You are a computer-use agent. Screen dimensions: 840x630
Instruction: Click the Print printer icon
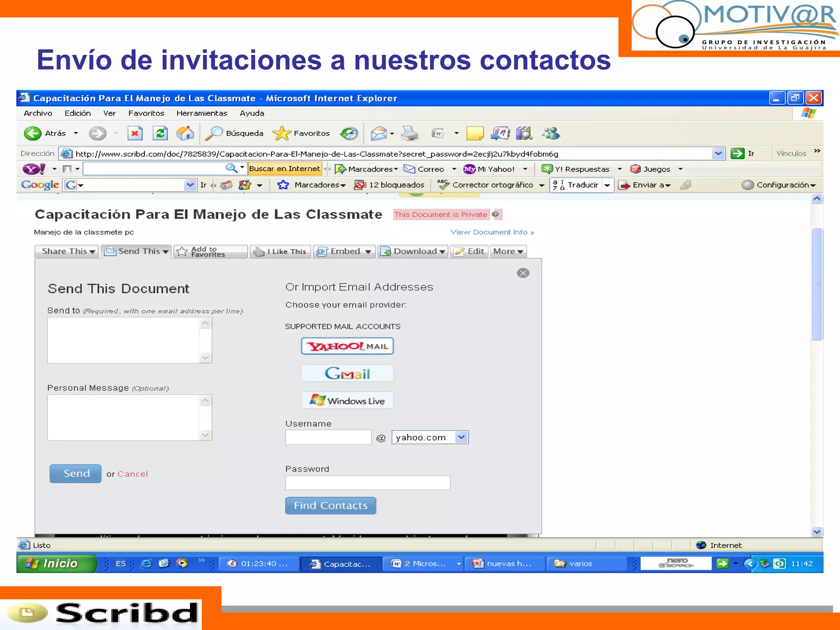click(409, 133)
